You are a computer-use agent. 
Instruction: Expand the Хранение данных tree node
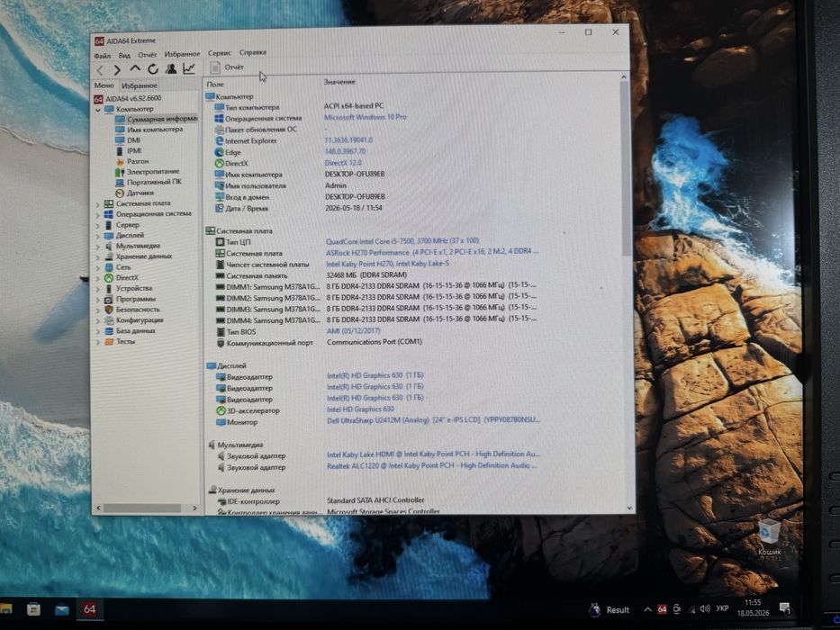(x=98, y=257)
